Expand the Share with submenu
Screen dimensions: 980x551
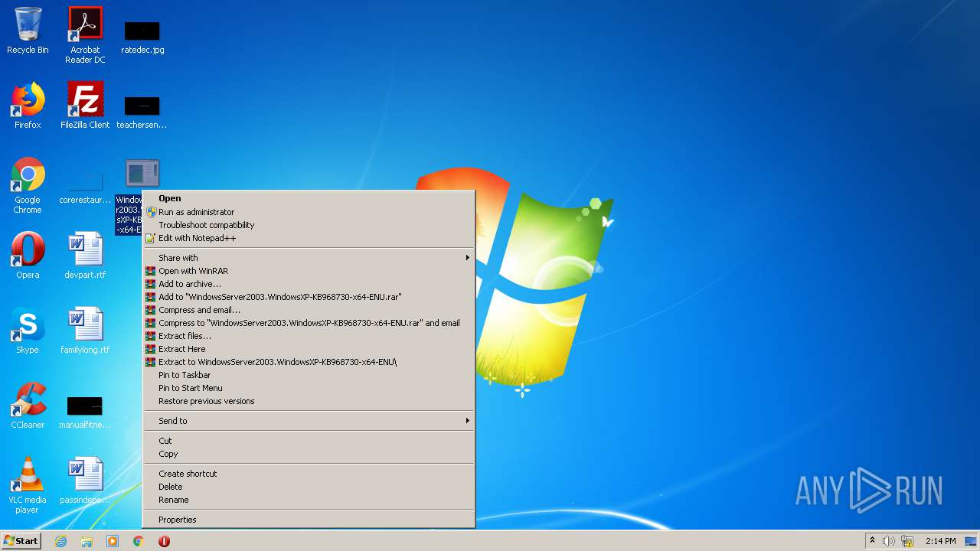(x=309, y=258)
